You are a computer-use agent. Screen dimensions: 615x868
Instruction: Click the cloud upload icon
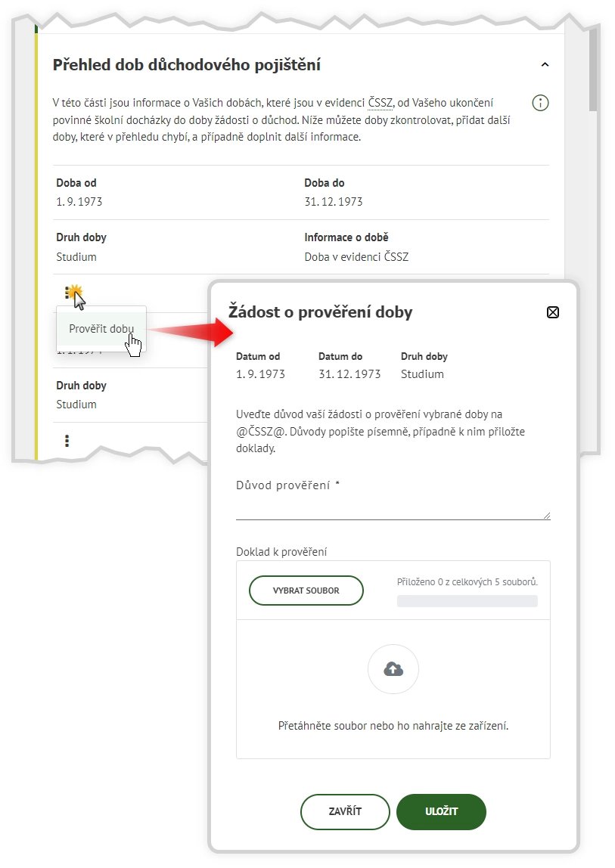coord(393,669)
